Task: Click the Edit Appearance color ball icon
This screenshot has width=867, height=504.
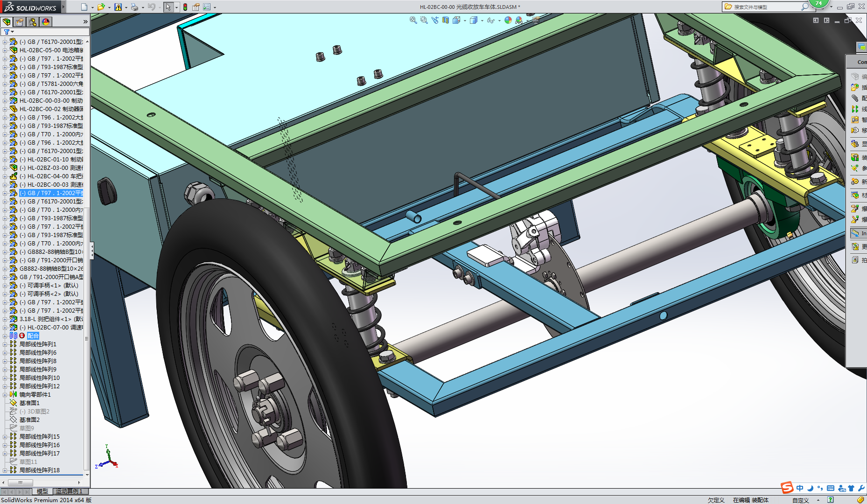Action: click(508, 20)
